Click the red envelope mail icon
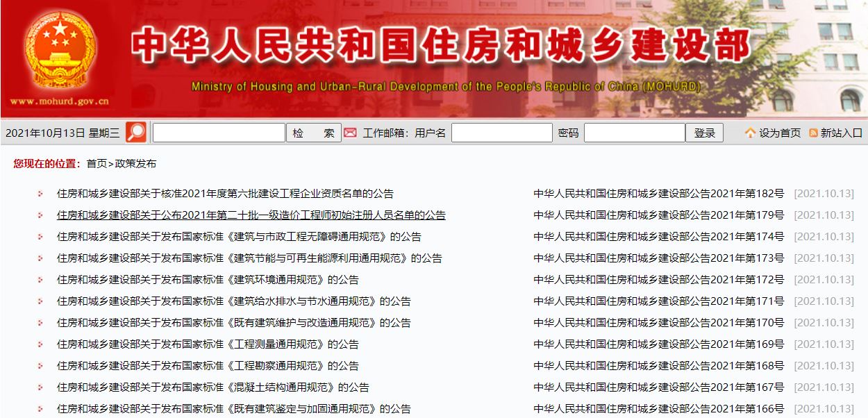 pyautogui.click(x=351, y=133)
